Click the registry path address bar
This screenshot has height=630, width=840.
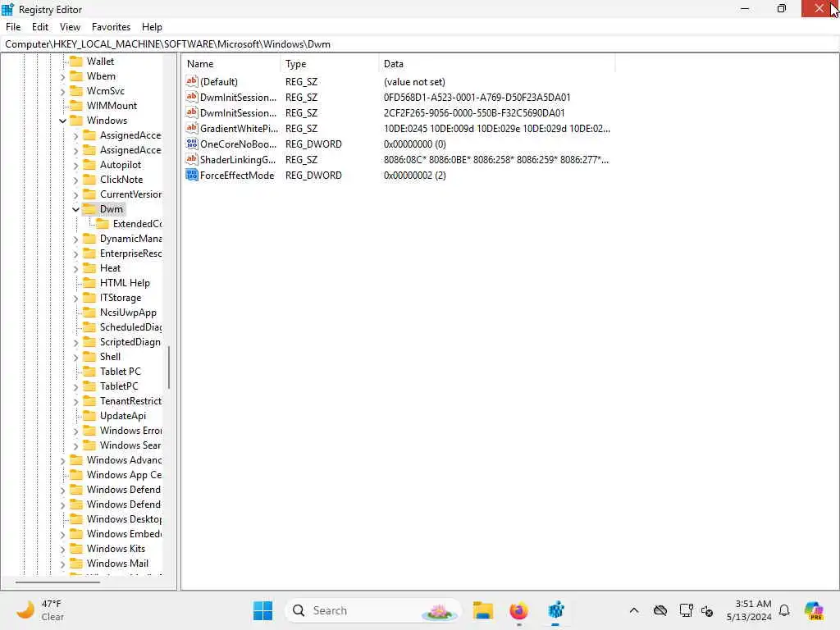(420, 44)
